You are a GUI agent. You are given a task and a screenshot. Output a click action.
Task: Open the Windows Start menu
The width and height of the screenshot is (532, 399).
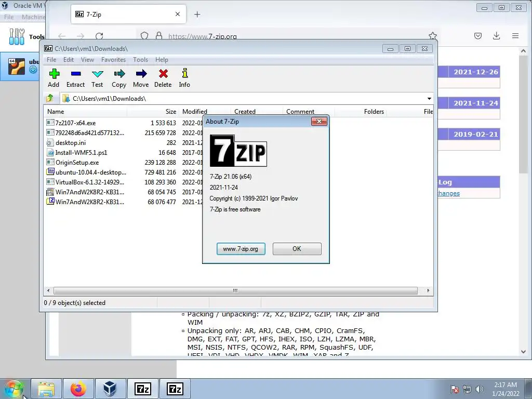pyautogui.click(x=14, y=389)
